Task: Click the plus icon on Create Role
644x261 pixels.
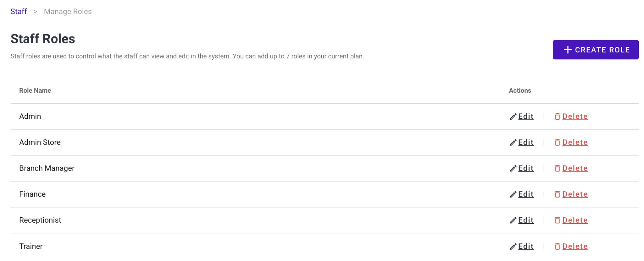Action: click(568, 50)
